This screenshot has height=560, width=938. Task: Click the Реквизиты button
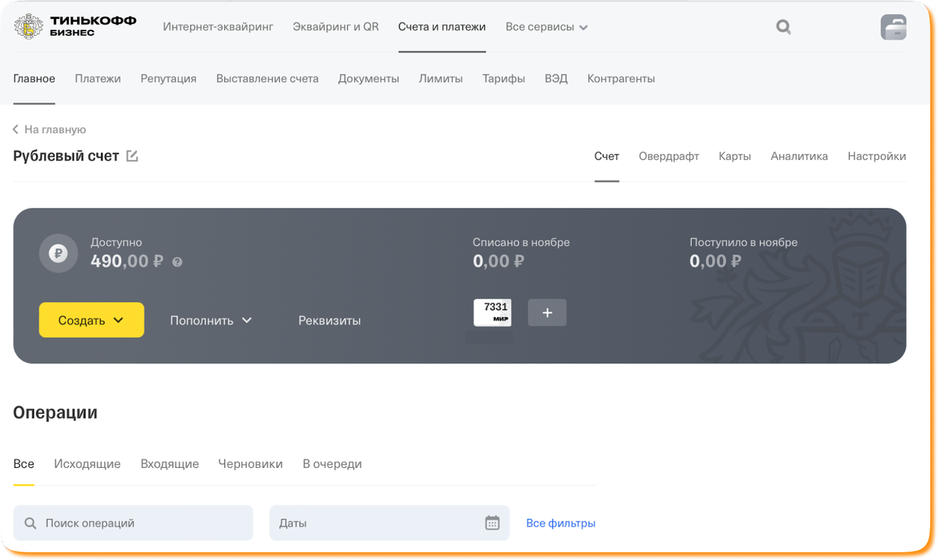[330, 320]
